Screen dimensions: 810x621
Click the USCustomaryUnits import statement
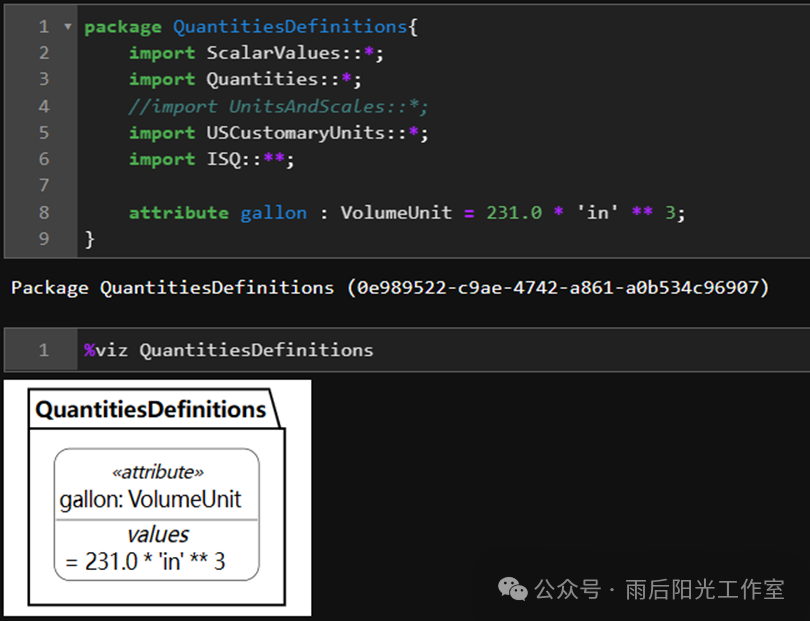(278, 133)
